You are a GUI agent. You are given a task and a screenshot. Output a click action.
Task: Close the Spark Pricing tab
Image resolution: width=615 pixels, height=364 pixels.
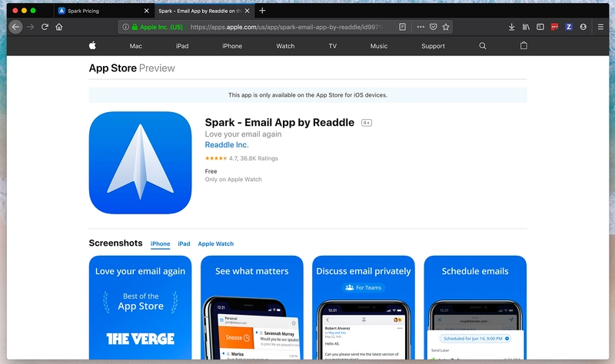coord(146,11)
